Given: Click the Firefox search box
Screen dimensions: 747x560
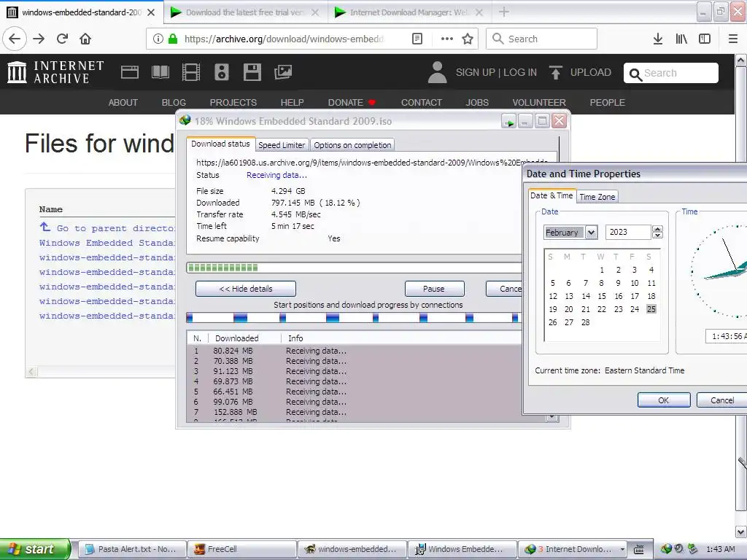Looking at the screenshot, I should click(542, 39).
